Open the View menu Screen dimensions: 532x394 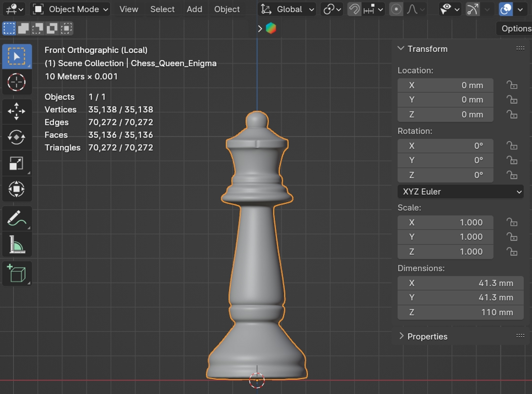click(129, 9)
